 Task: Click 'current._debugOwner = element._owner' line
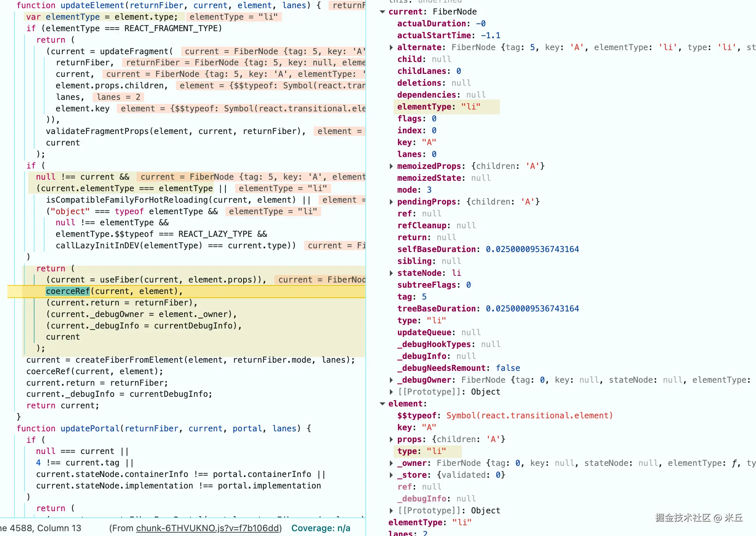141,314
